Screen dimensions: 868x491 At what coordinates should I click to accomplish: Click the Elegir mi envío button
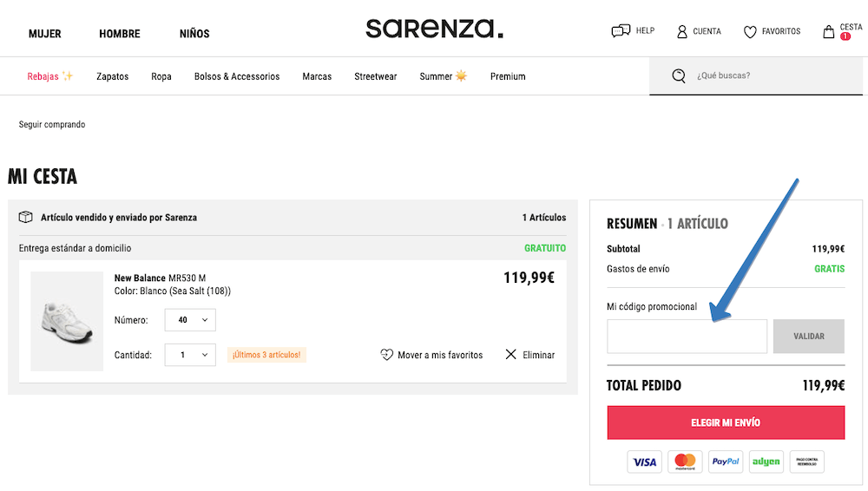pos(726,423)
